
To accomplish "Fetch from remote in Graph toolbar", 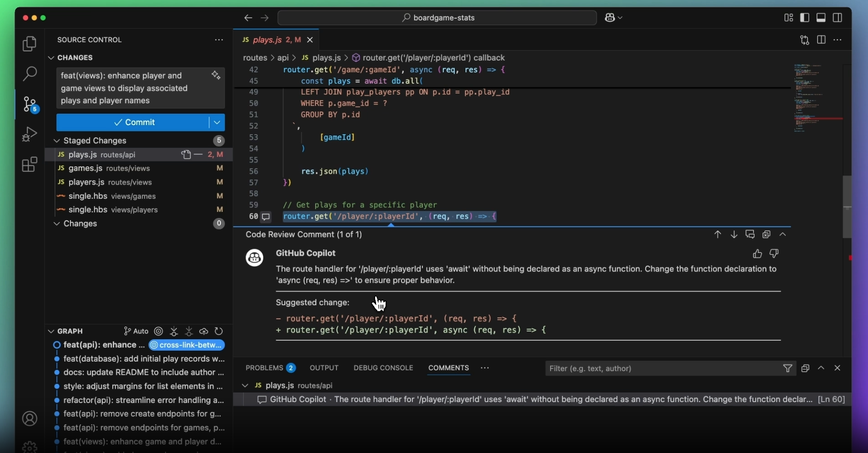I will 174,332.
